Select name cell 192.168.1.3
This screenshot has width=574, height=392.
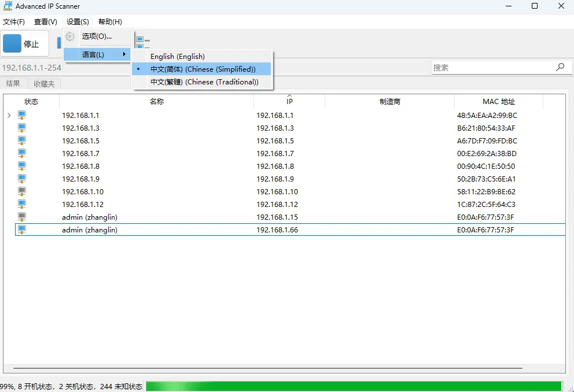click(80, 128)
